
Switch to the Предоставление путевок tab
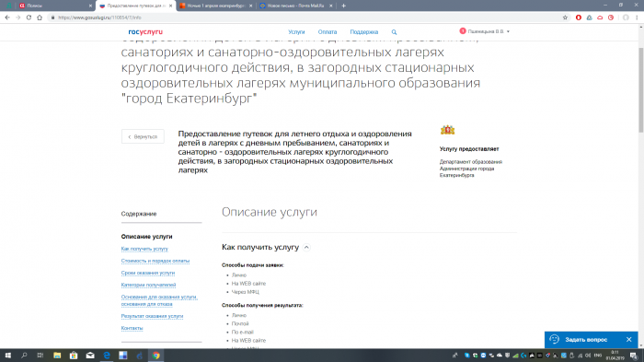[x=135, y=6]
